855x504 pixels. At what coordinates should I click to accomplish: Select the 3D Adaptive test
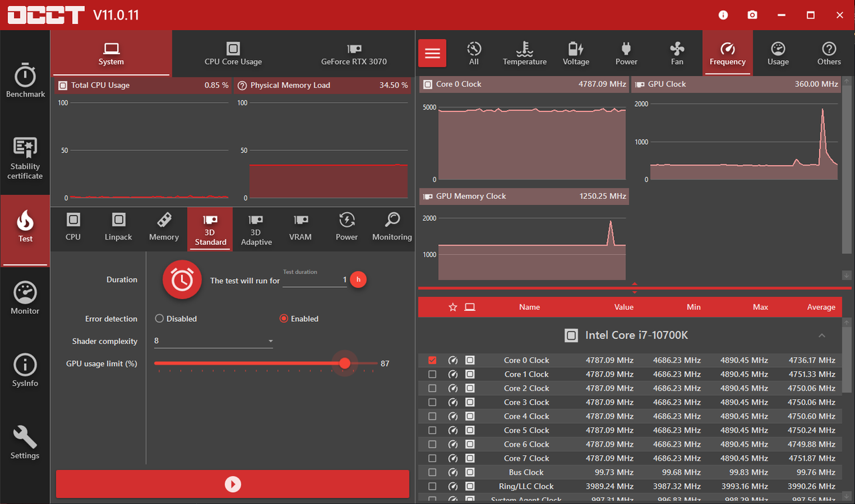click(256, 229)
